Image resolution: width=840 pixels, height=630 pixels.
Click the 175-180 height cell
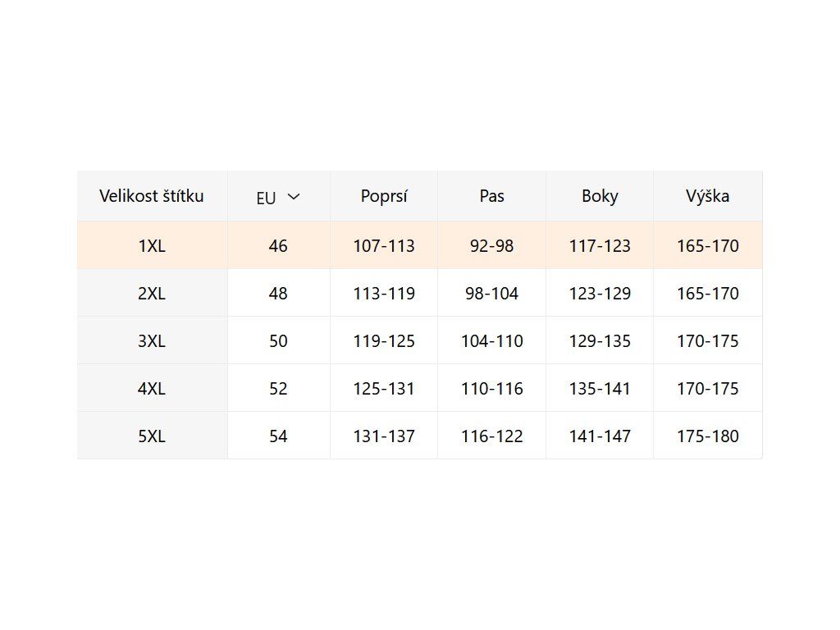click(x=708, y=436)
